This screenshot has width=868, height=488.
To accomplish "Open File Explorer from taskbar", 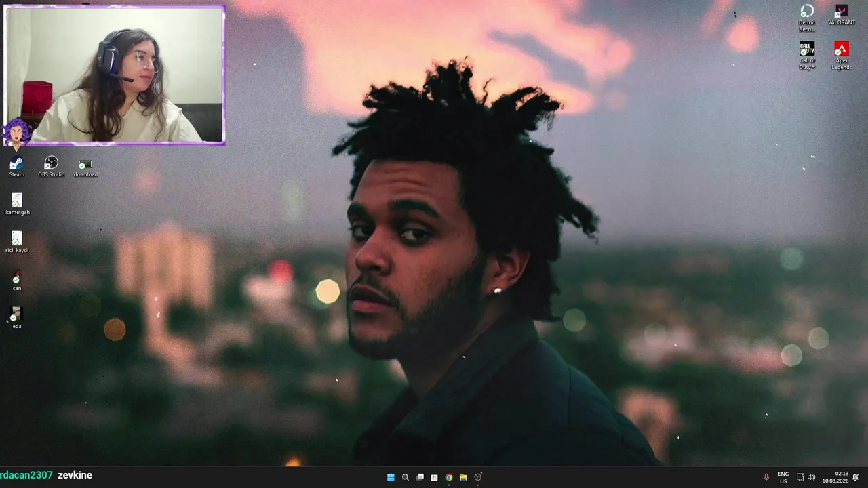I will tap(463, 477).
